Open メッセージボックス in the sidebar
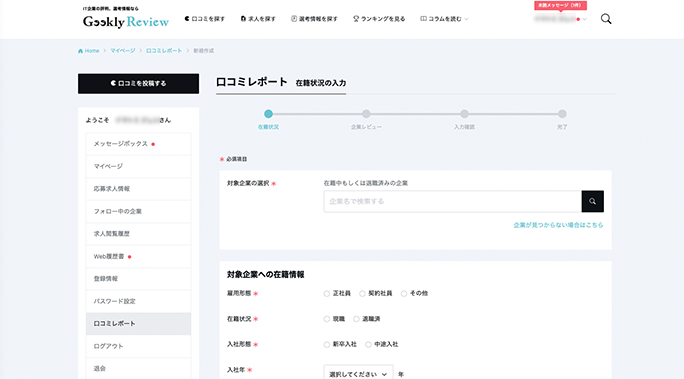Image resolution: width=684 pixels, height=379 pixels. pos(138,144)
